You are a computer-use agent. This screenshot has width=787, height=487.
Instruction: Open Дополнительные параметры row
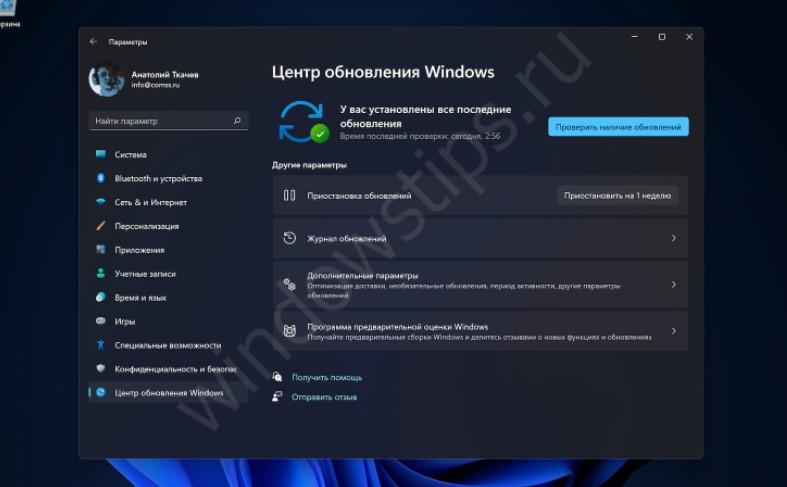coord(480,285)
